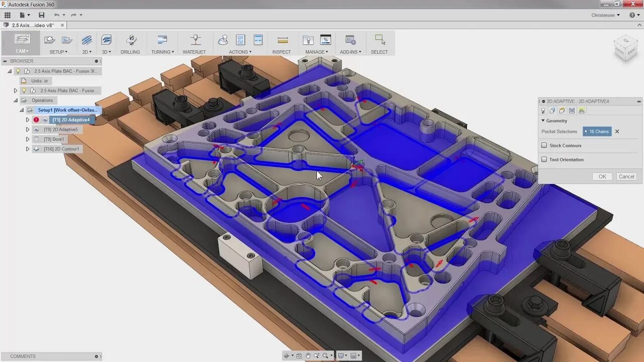Open the Tool Library icon in Manage
Viewport: 644px width, 362px height.
click(x=308, y=40)
